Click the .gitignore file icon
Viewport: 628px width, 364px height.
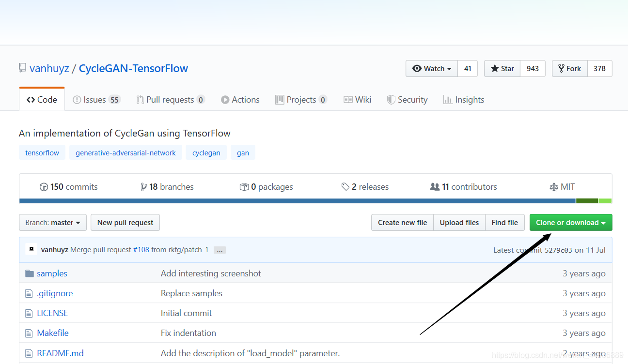[29, 293]
